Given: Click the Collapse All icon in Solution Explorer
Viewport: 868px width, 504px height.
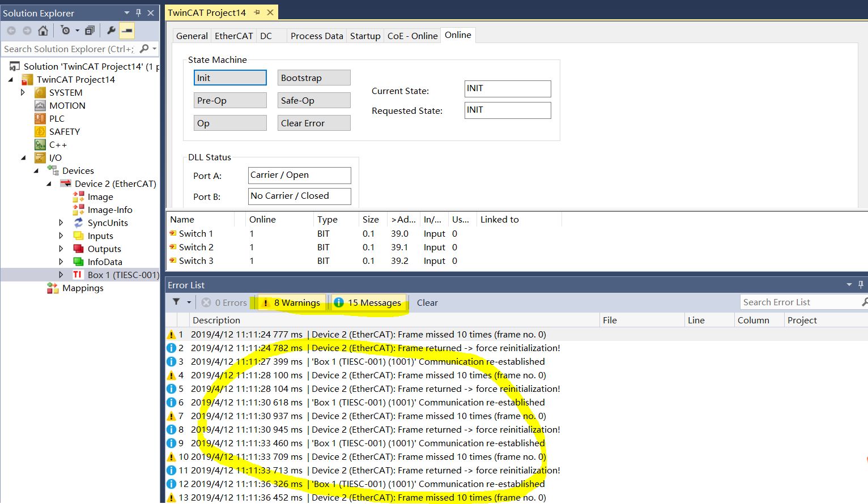Looking at the screenshot, I should 90,31.
